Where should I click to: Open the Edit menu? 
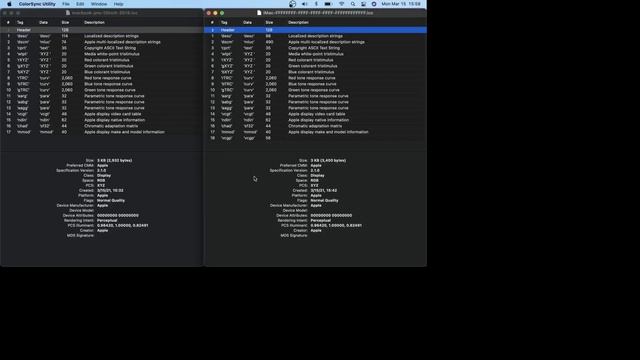click(x=80, y=4)
